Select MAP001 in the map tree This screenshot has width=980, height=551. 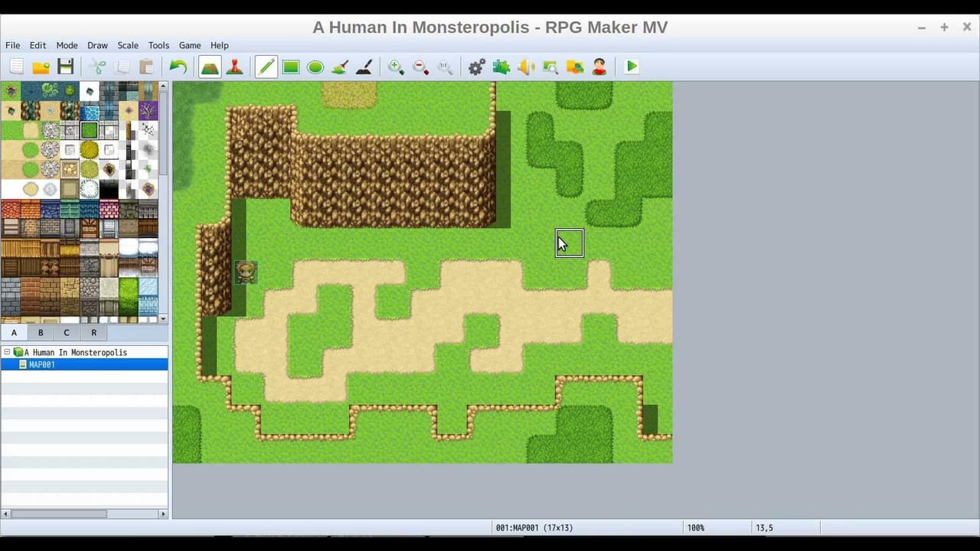point(41,365)
